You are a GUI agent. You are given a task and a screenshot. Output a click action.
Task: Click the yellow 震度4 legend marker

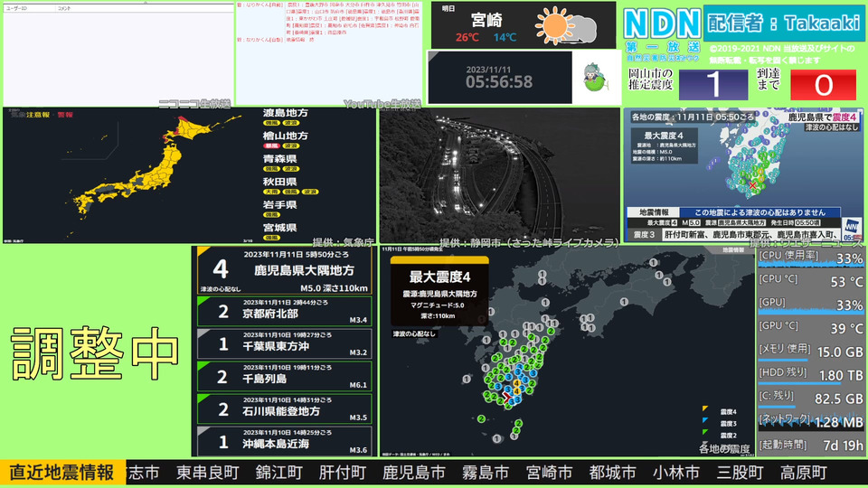point(705,408)
